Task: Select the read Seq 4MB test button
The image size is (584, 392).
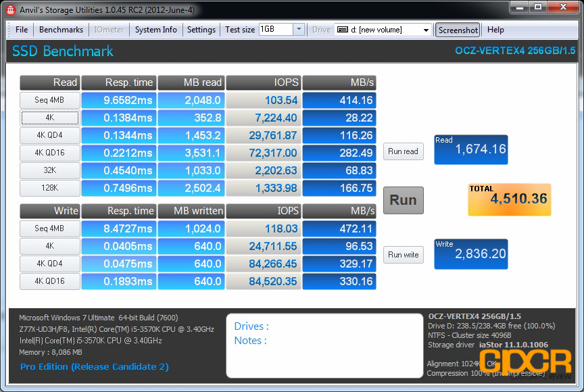Action: (49, 100)
